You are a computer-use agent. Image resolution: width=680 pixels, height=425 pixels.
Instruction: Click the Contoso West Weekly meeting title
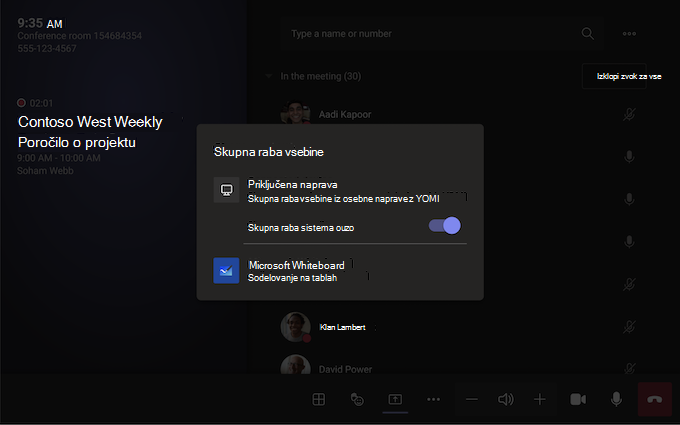(x=90, y=122)
